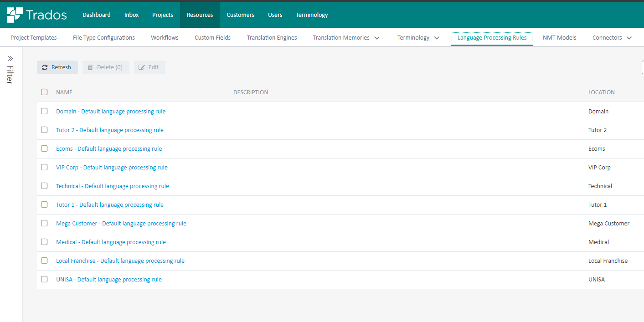Screen dimensions: 644x322
Task: Click the Edit pencil button
Action: click(149, 67)
